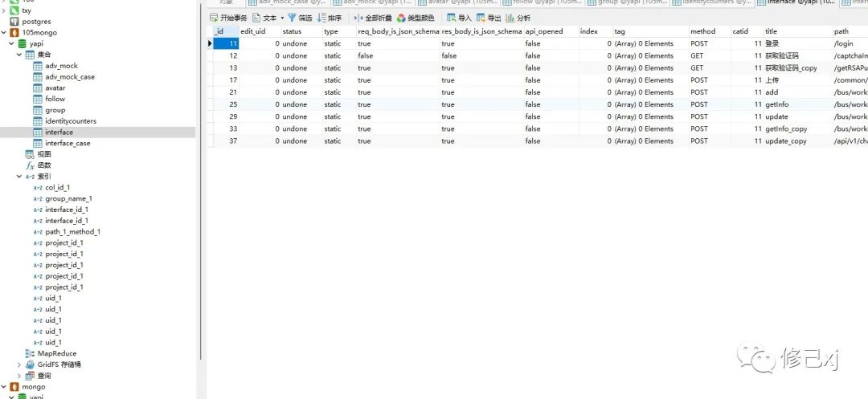Click the 全部折叠 (Collapse All) icon
The image size is (868, 399).
tap(358, 18)
